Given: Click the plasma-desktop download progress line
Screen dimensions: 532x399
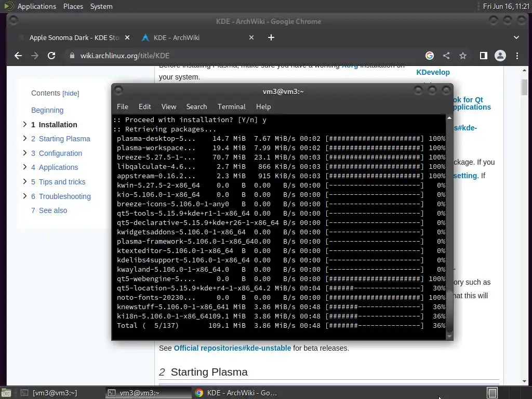Looking at the screenshot, I should [x=281, y=138].
